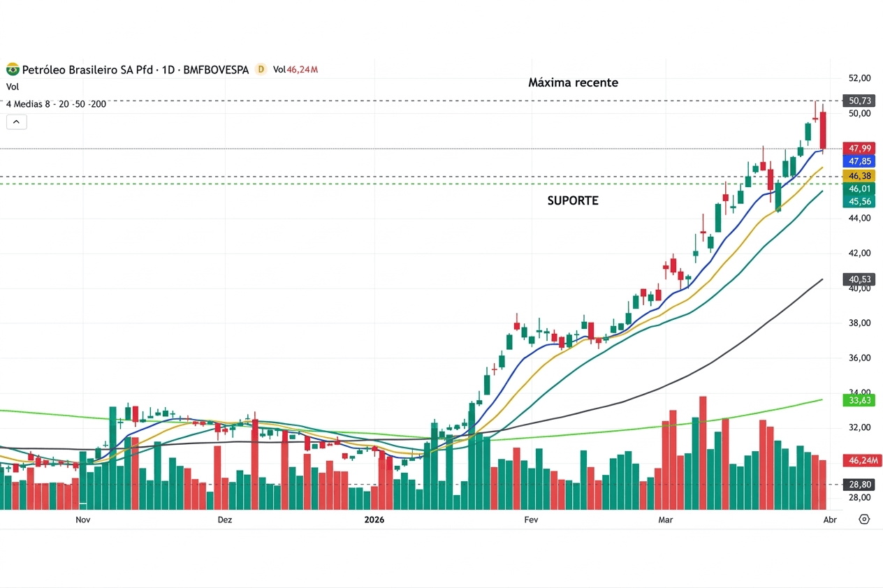Viewport: 883px width, 588px height.
Task: Select the 4 Medias 8-20-50-200 indicator
Action: pyautogui.click(x=56, y=104)
